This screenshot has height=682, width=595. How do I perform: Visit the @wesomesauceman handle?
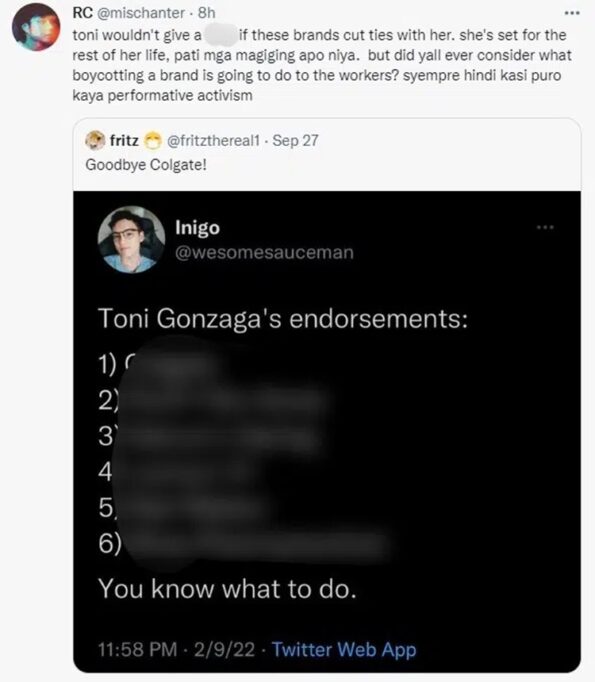[264, 253]
